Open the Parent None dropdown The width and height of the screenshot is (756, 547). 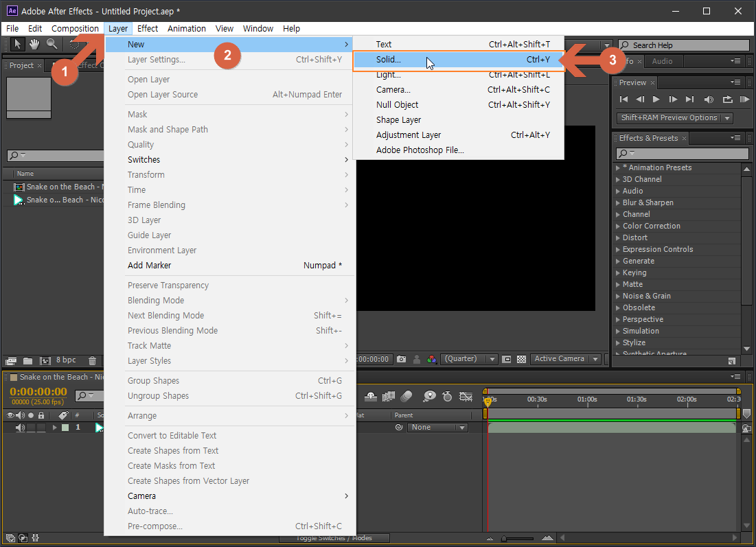[438, 428]
